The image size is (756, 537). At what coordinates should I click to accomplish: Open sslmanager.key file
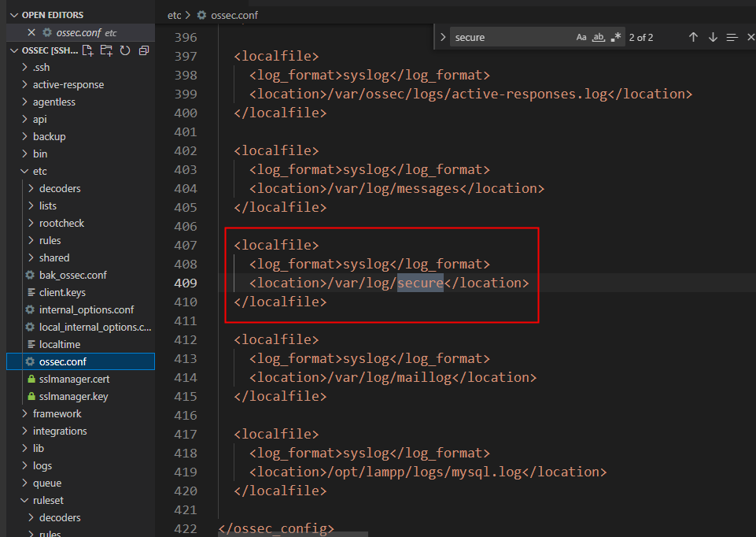pos(73,397)
